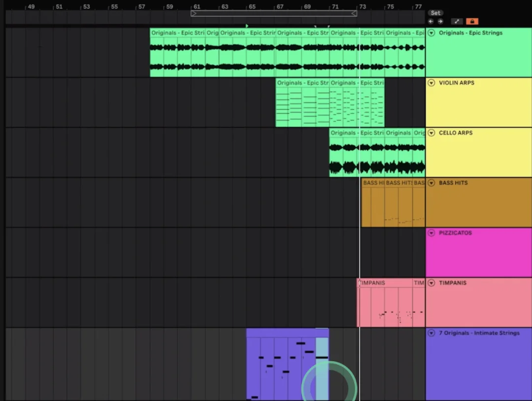
Task: Select the 7 Originals - Intimate Strings track name
Action: click(x=479, y=333)
